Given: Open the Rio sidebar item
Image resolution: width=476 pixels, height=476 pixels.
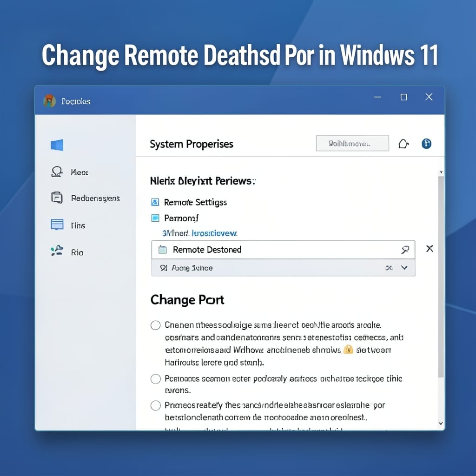Looking at the screenshot, I should tap(77, 252).
